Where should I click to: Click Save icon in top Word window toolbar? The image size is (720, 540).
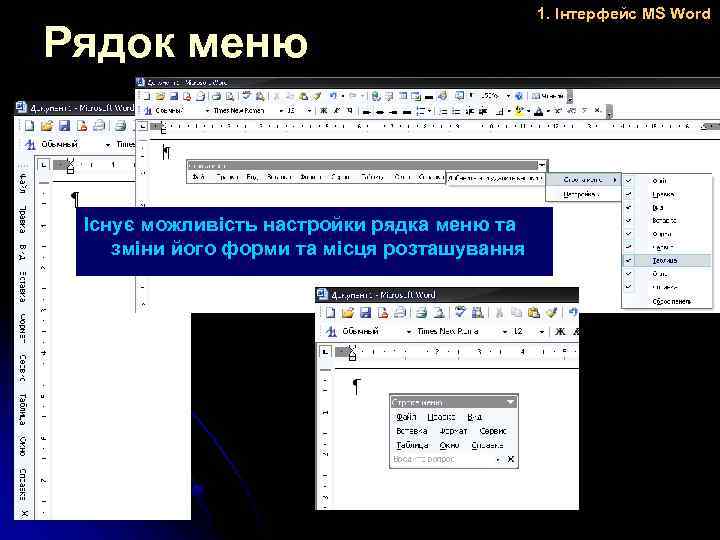(174, 96)
